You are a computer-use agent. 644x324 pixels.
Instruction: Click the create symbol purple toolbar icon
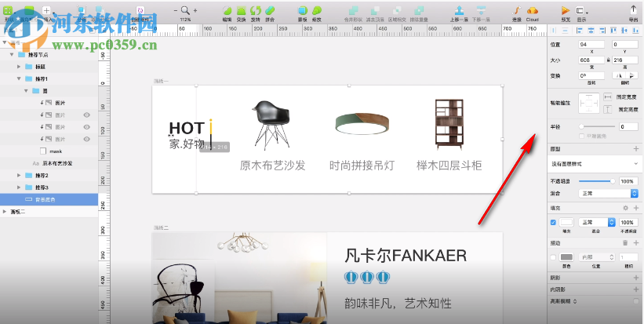pyautogui.click(x=140, y=11)
